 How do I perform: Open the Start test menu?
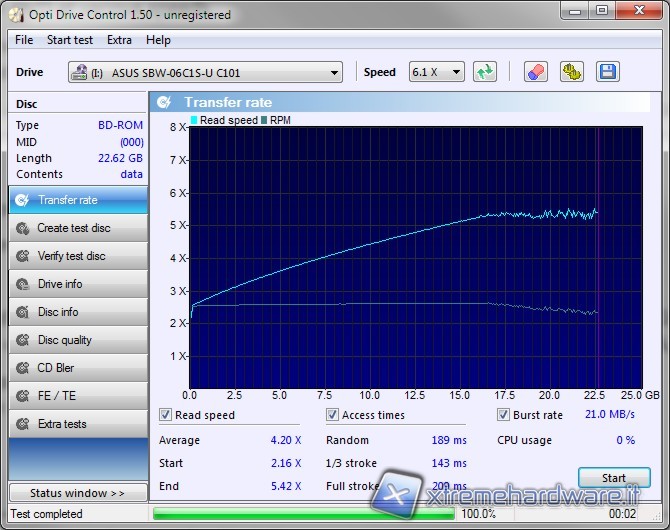tap(69, 40)
